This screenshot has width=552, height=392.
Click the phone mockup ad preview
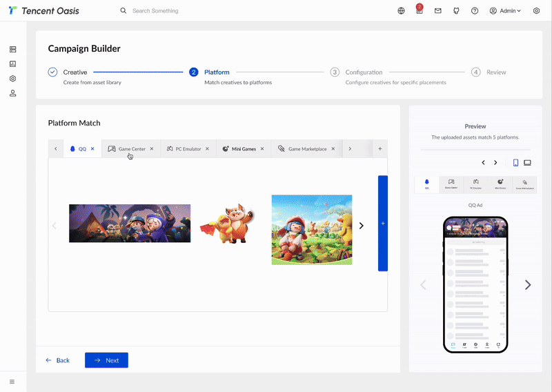tap(475, 284)
